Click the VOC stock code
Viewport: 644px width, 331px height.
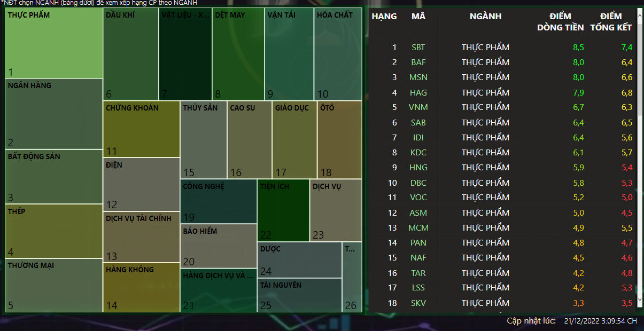pyautogui.click(x=418, y=198)
